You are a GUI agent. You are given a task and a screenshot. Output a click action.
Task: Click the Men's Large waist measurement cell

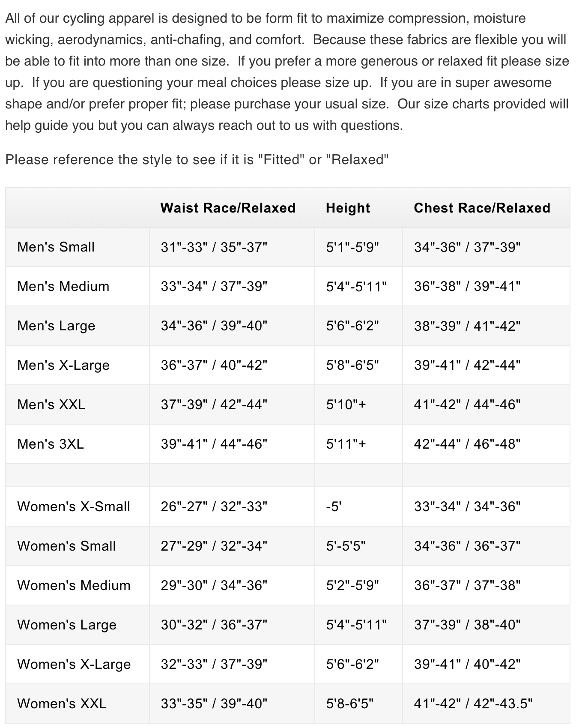[x=214, y=326]
